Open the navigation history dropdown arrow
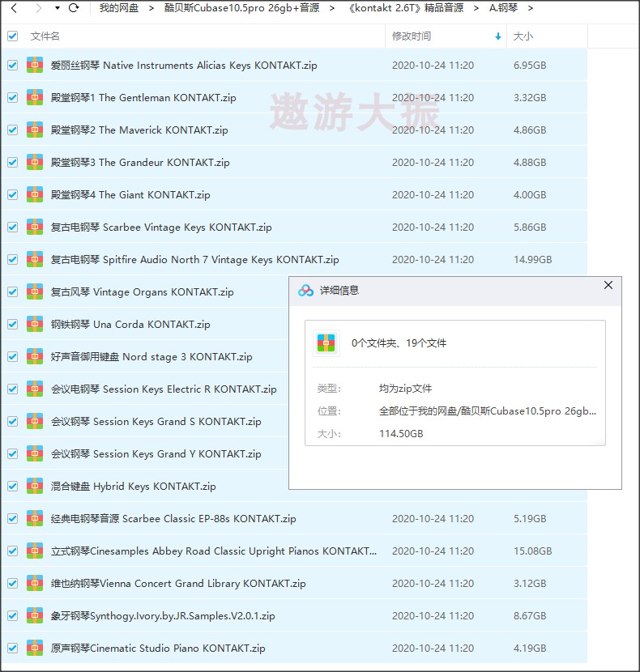 tap(57, 8)
